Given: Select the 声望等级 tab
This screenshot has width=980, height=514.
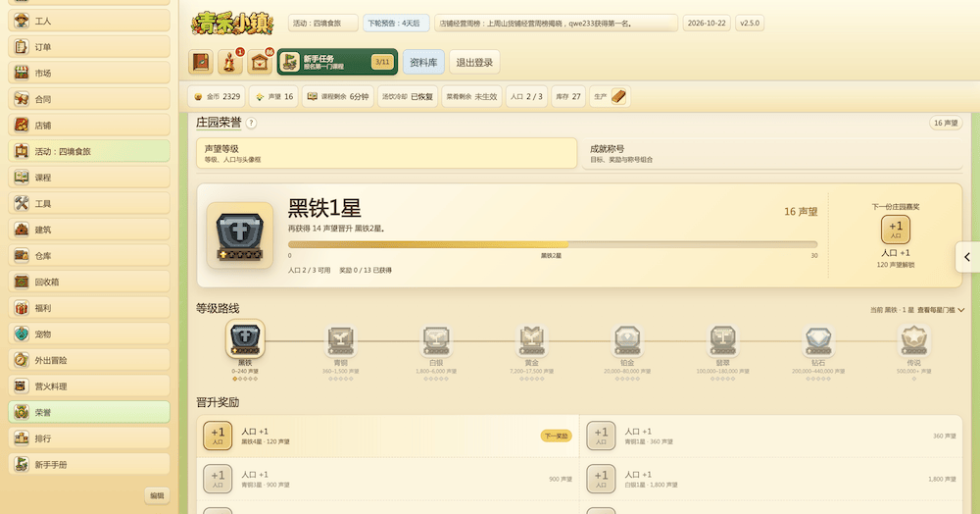Looking at the screenshot, I should (x=387, y=153).
